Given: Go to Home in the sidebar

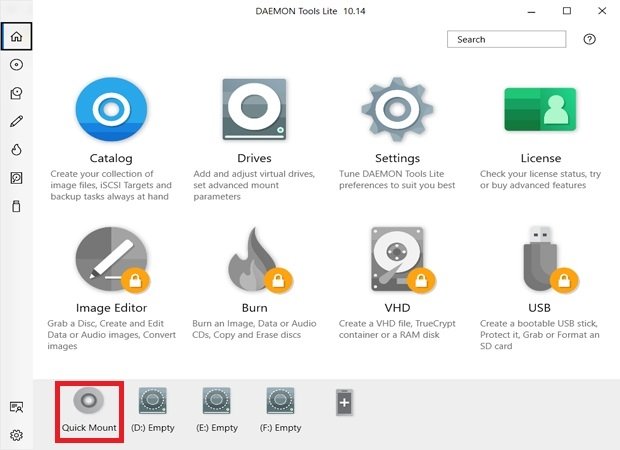Looking at the screenshot, I should 16,36.
